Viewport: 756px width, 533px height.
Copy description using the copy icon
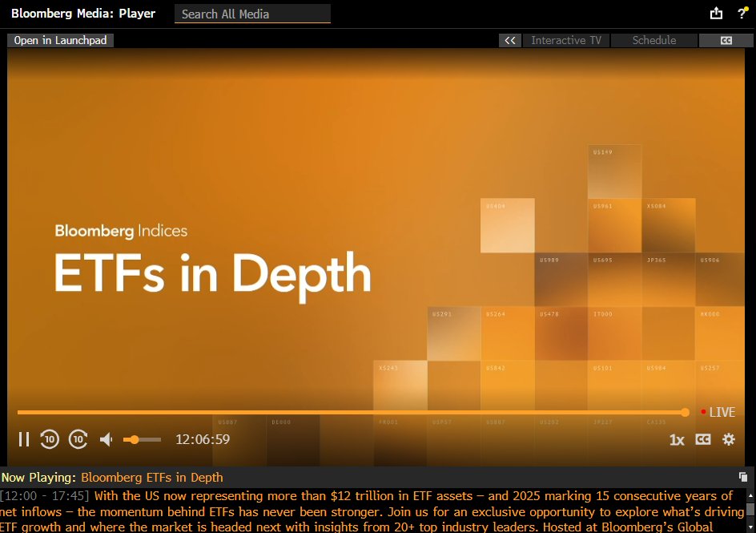[743, 477]
